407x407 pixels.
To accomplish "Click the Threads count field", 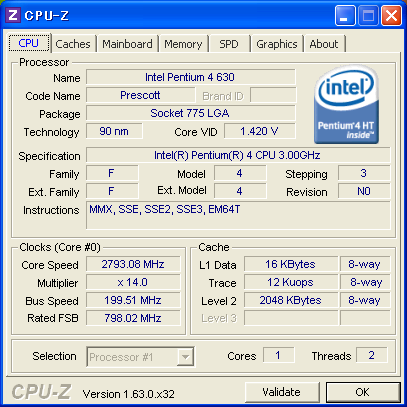I will (x=372, y=355).
